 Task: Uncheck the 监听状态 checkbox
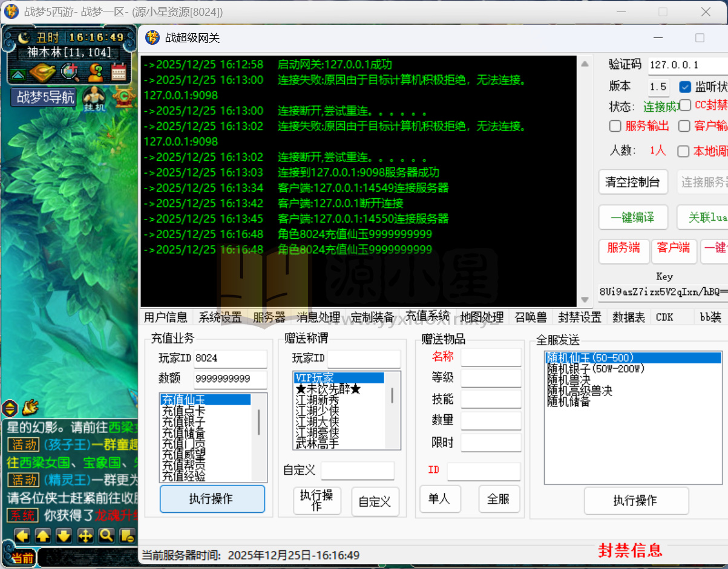click(686, 86)
